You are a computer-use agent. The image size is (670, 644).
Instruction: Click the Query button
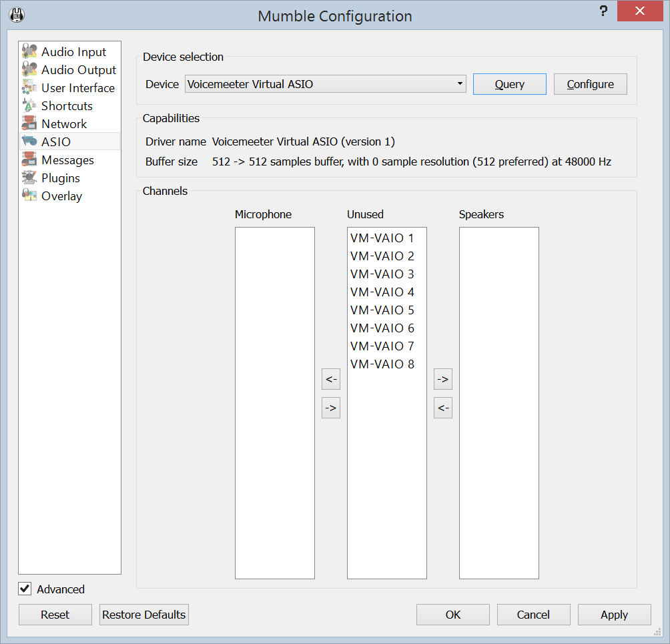point(509,84)
